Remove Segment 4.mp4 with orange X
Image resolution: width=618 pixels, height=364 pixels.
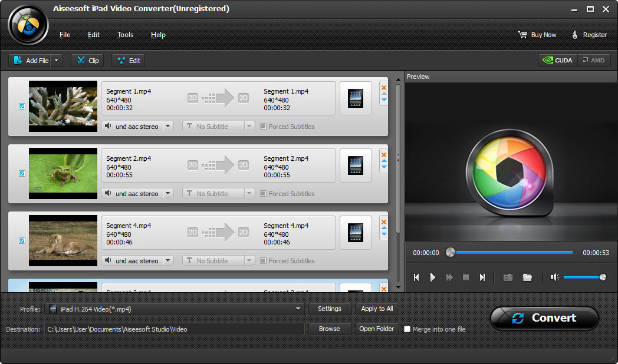(x=384, y=221)
